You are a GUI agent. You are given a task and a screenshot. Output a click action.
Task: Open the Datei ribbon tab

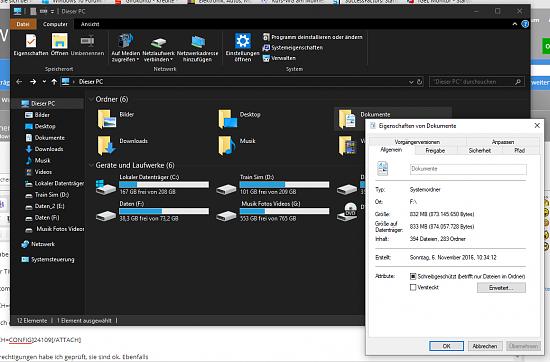pyautogui.click(x=23, y=24)
